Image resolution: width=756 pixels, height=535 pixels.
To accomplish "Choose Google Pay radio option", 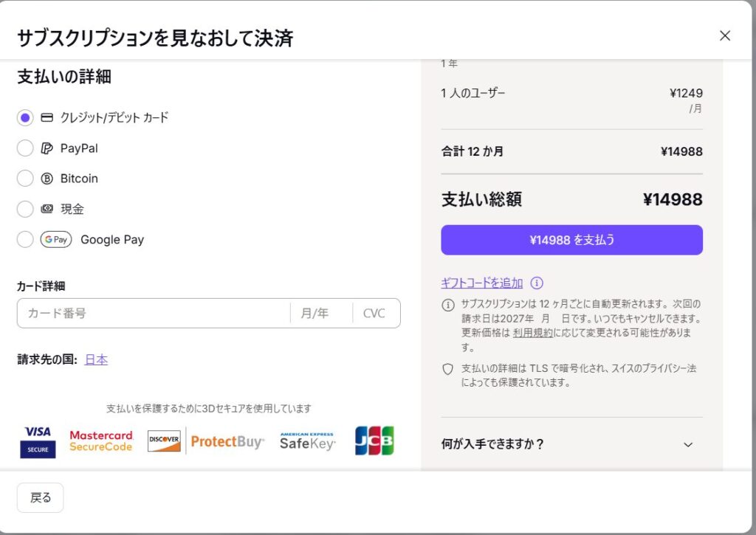I will (25, 239).
